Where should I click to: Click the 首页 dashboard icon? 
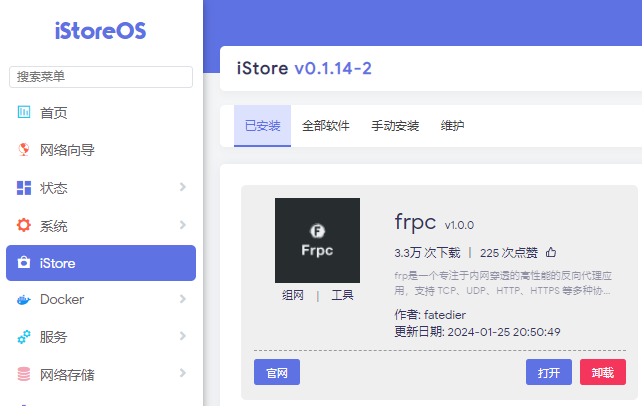pos(24,112)
